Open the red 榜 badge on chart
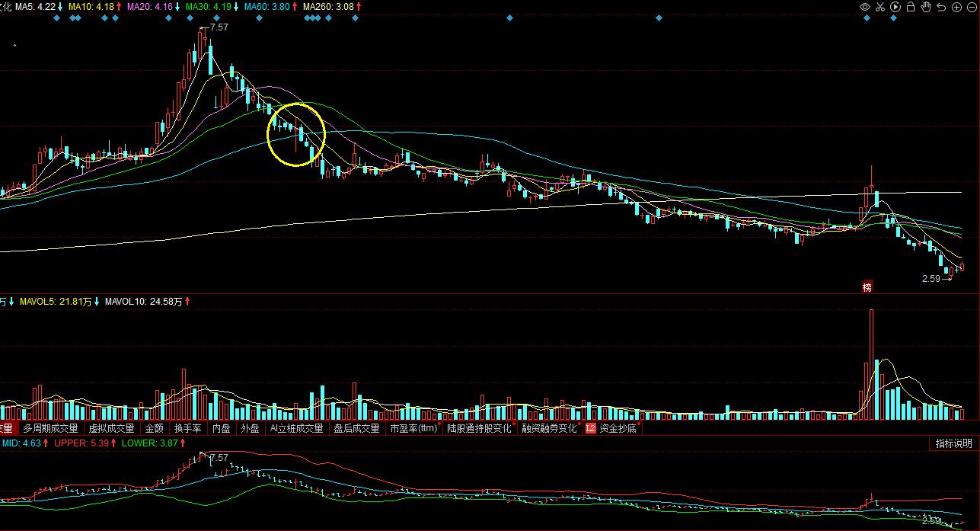The image size is (980, 531). coord(867,287)
